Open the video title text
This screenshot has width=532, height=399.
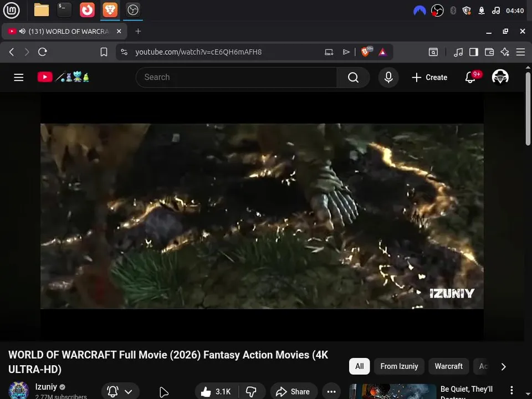168,362
